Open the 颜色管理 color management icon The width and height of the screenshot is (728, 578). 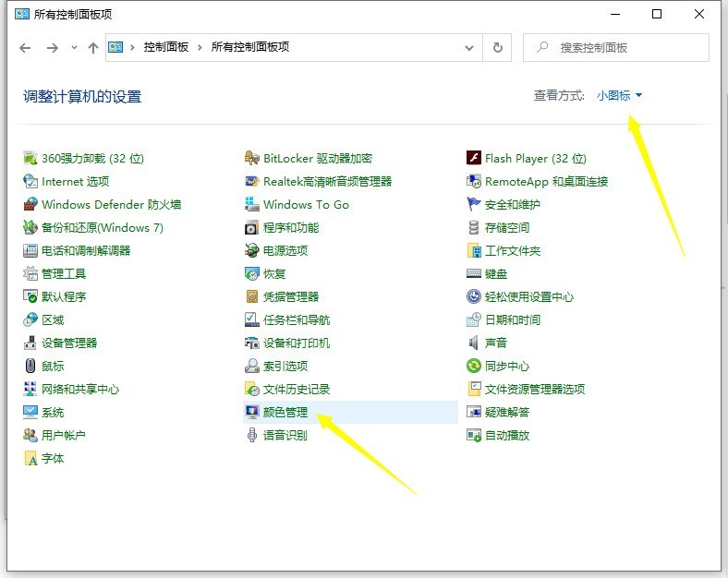(252, 412)
